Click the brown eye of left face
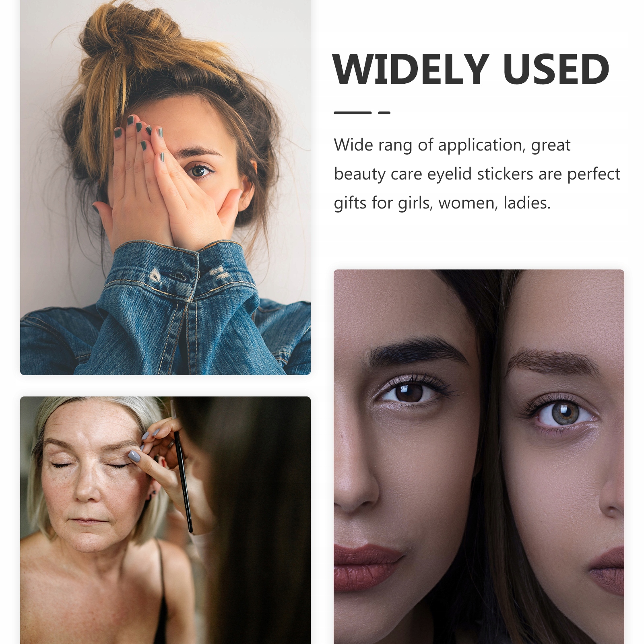Screen dimensions: 644x644 409,392
